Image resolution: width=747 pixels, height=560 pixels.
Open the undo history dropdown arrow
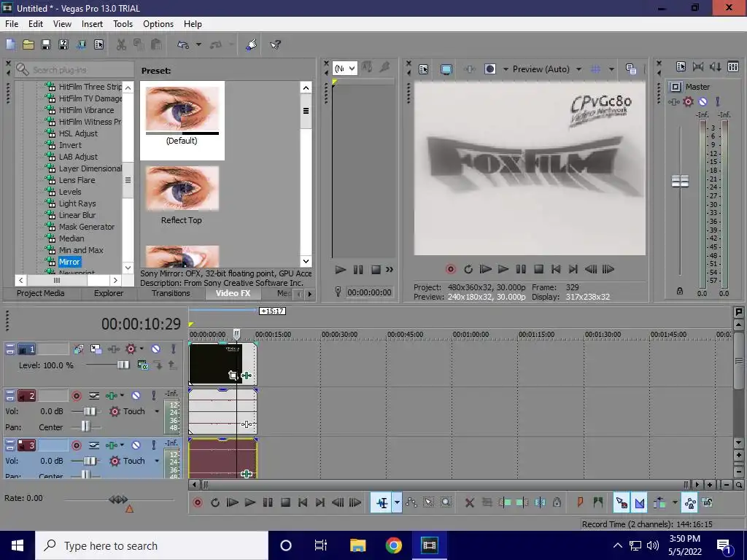click(198, 44)
